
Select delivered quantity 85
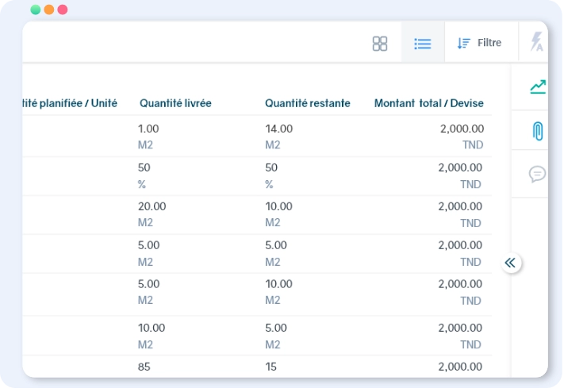[144, 367]
